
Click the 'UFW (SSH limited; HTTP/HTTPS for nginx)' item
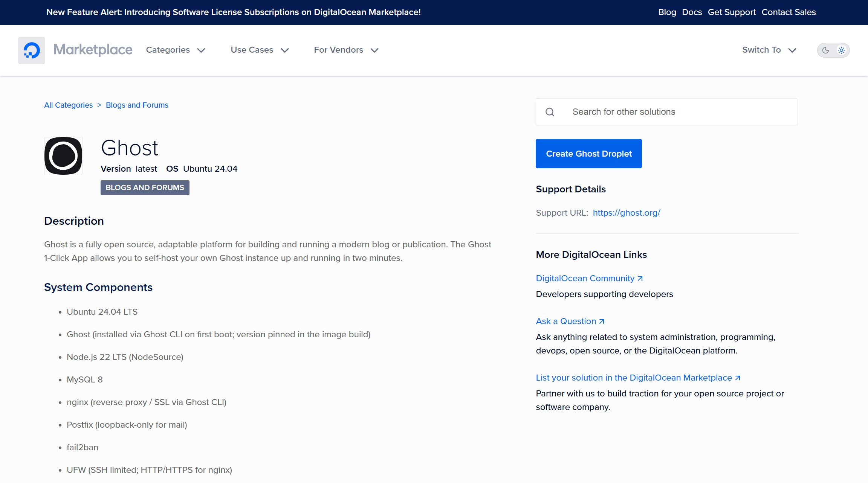[150, 470]
